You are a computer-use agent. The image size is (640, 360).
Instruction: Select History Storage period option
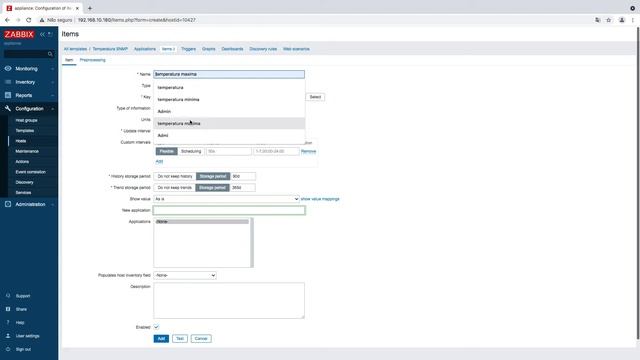coord(213,176)
